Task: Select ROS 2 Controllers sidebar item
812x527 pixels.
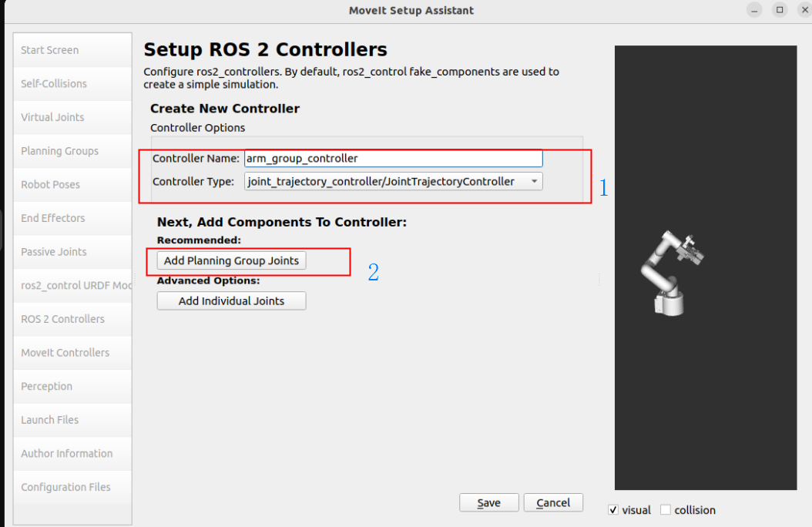Action: tap(72, 320)
